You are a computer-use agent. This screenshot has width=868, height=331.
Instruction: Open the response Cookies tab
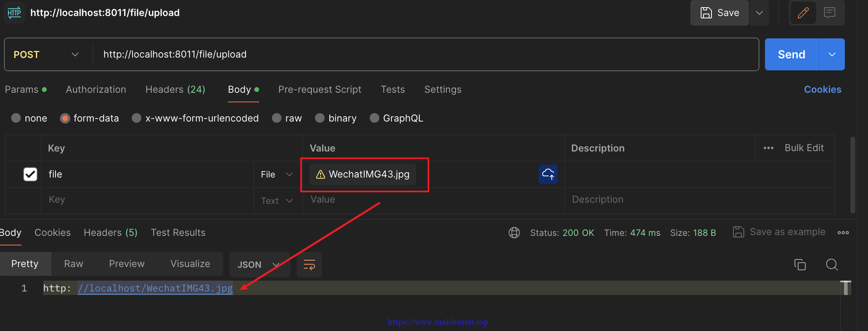point(53,233)
